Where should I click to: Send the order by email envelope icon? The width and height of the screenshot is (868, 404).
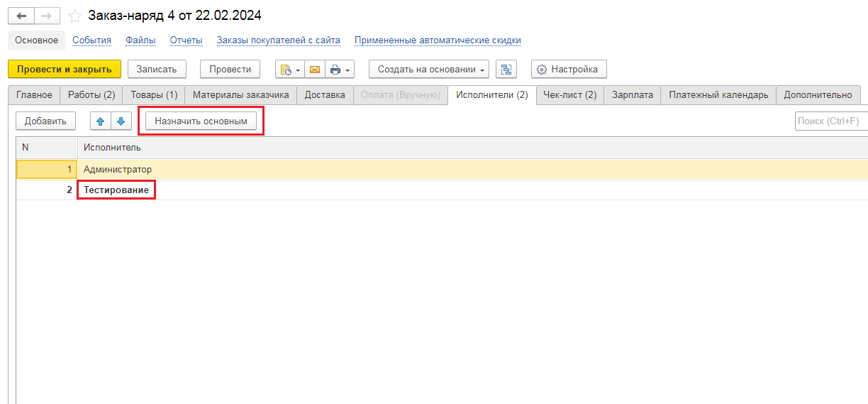point(314,70)
